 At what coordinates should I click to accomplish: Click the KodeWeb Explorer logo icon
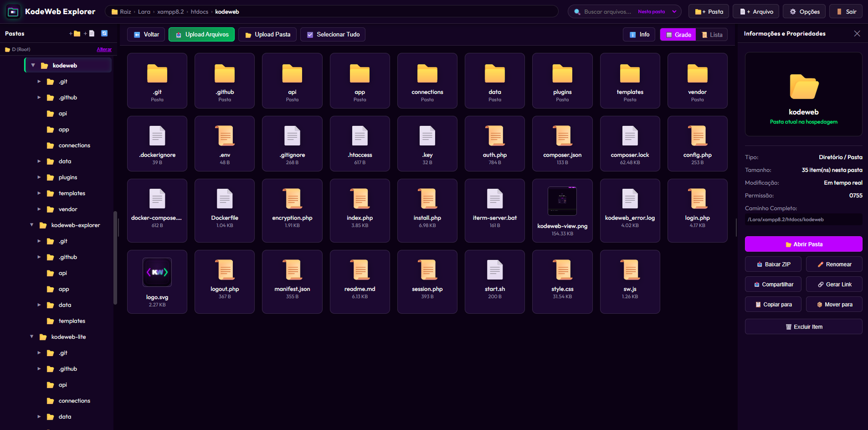pos(13,11)
